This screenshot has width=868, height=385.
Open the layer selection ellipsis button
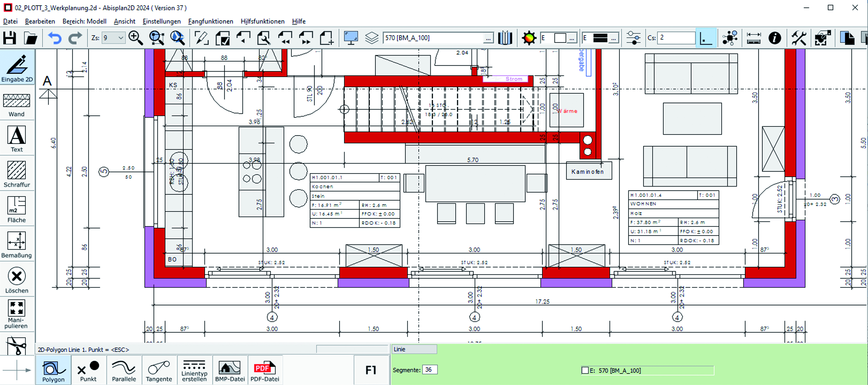488,38
